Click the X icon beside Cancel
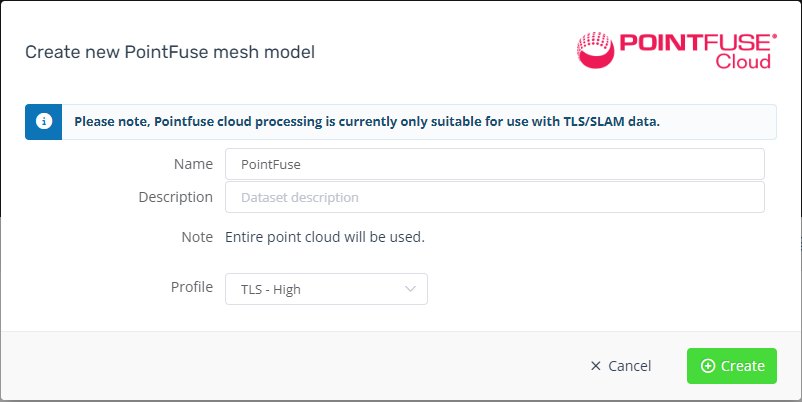Image resolution: width=802 pixels, height=402 pixels. (x=596, y=366)
